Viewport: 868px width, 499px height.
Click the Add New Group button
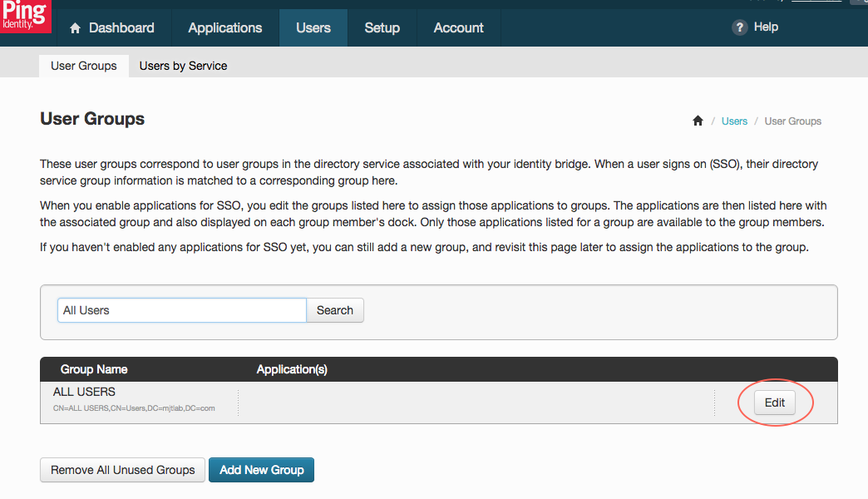coord(261,470)
